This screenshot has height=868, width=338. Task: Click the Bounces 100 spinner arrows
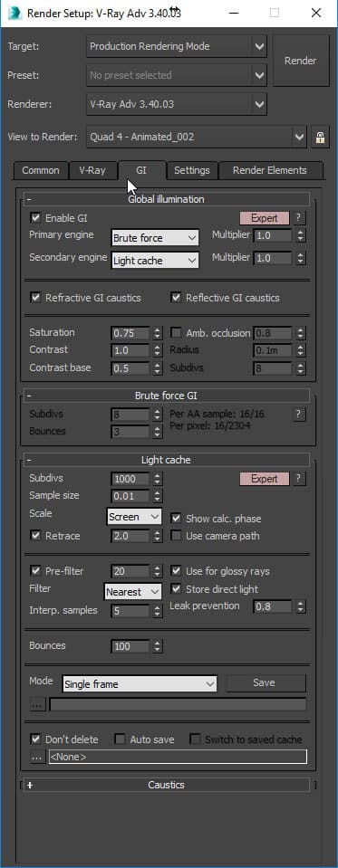(x=158, y=646)
